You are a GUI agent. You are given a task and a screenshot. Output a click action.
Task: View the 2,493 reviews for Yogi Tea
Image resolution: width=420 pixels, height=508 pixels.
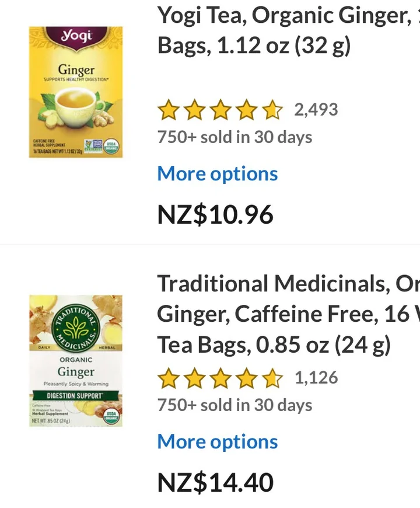316,109
